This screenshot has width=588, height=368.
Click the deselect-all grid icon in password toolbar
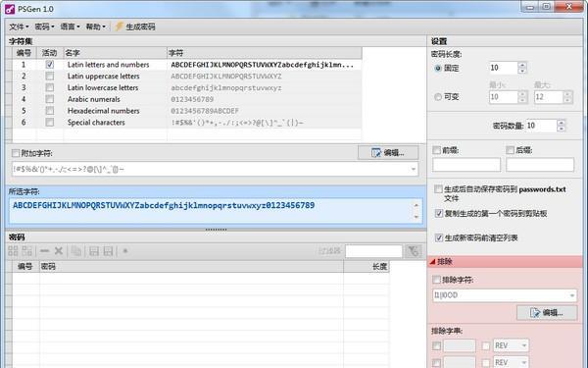(x=27, y=251)
